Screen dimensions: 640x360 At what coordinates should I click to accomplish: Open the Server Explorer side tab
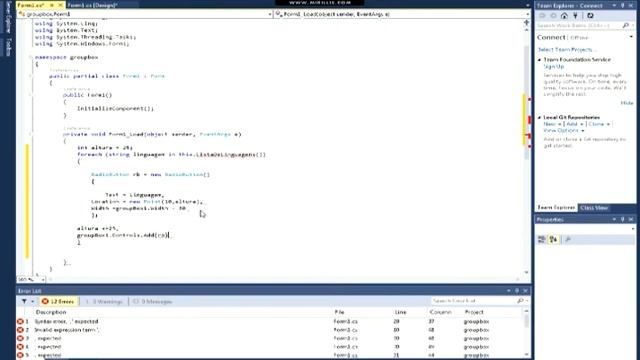[x=8, y=18]
